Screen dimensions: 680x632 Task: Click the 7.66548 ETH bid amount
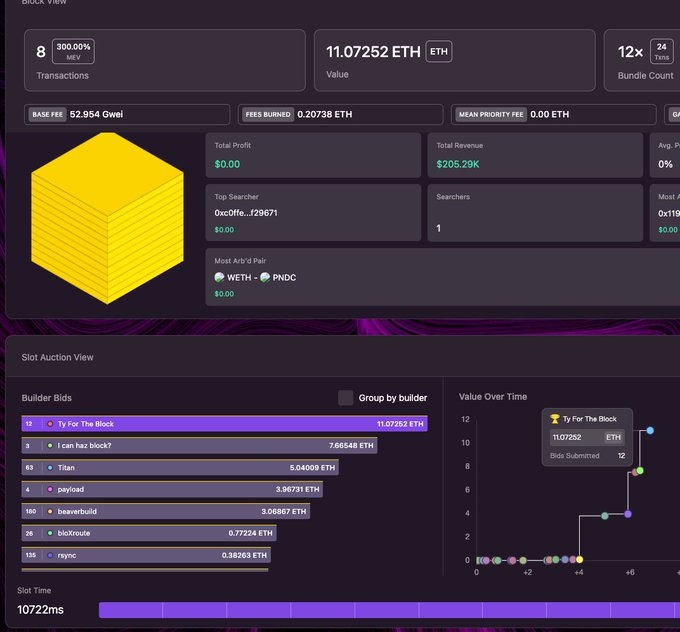[x=351, y=445]
